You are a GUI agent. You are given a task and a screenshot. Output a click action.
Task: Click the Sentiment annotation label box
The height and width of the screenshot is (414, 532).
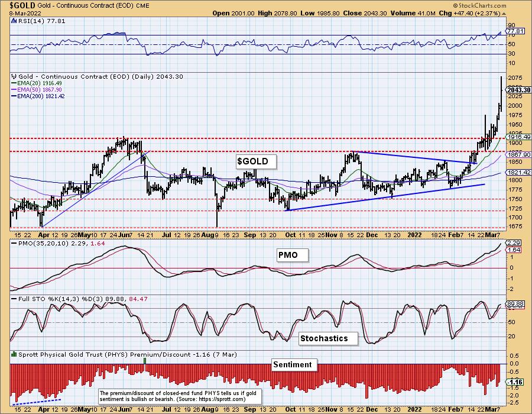294,365
